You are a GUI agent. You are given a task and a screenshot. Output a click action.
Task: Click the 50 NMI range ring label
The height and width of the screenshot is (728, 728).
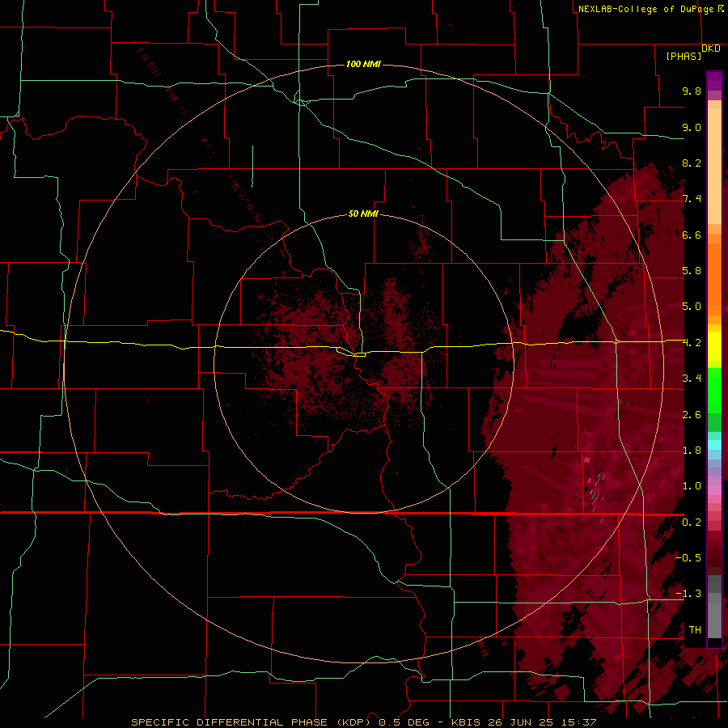(363, 214)
